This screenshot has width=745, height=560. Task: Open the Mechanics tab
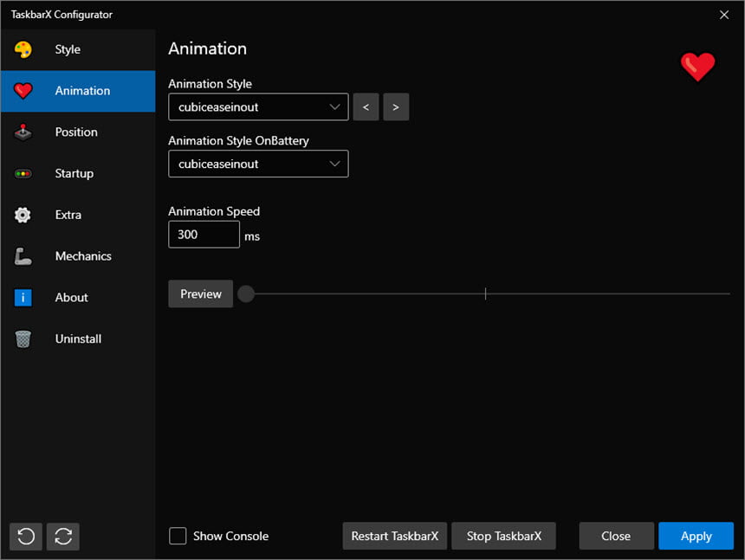[78, 256]
